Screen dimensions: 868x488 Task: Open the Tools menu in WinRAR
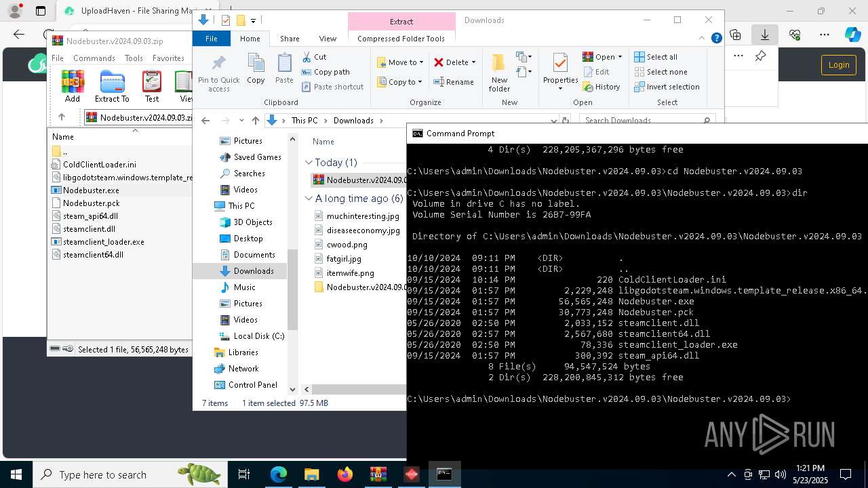pyautogui.click(x=134, y=58)
